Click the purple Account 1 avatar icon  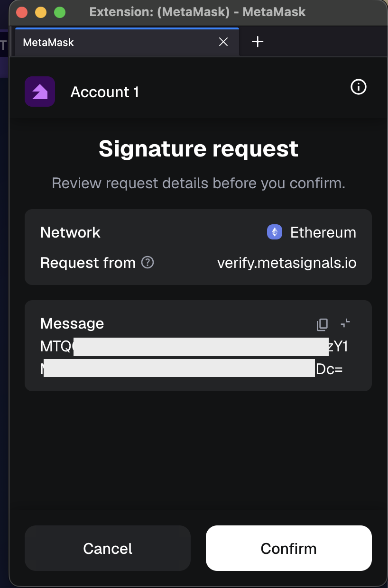[40, 92]
